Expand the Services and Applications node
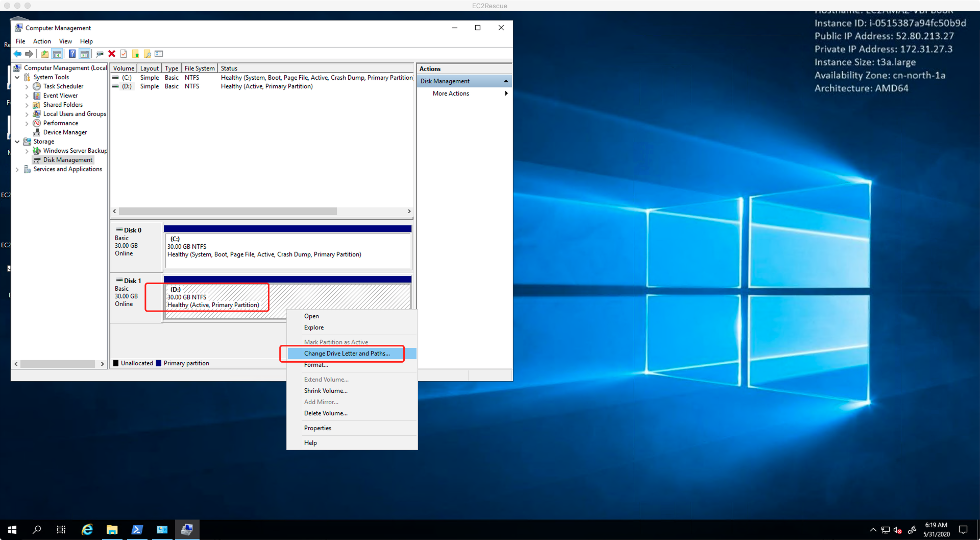Image resolution: width=980 pixels, height=540 pixels. 17,170
